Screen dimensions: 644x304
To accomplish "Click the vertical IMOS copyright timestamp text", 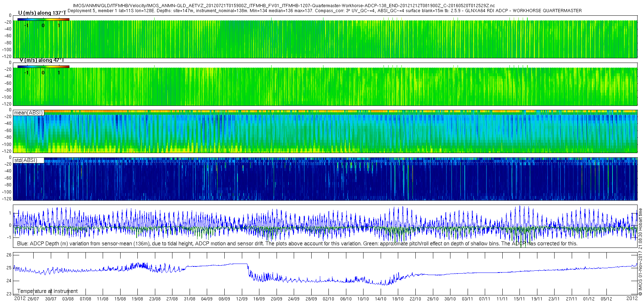I will pos(640,252).
